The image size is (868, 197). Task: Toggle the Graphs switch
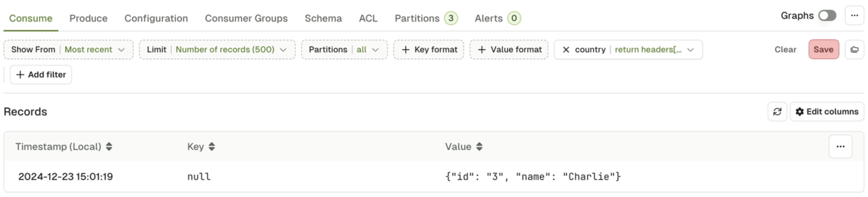pos(827,15)
